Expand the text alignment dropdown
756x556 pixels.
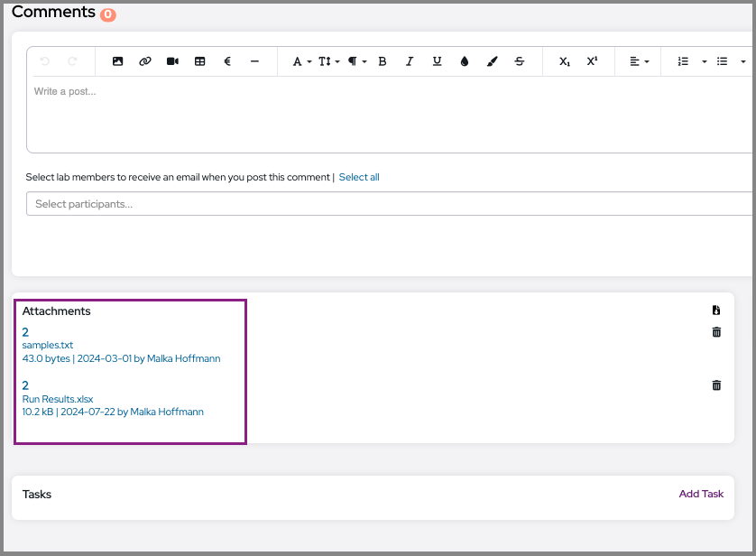(639, 61)
